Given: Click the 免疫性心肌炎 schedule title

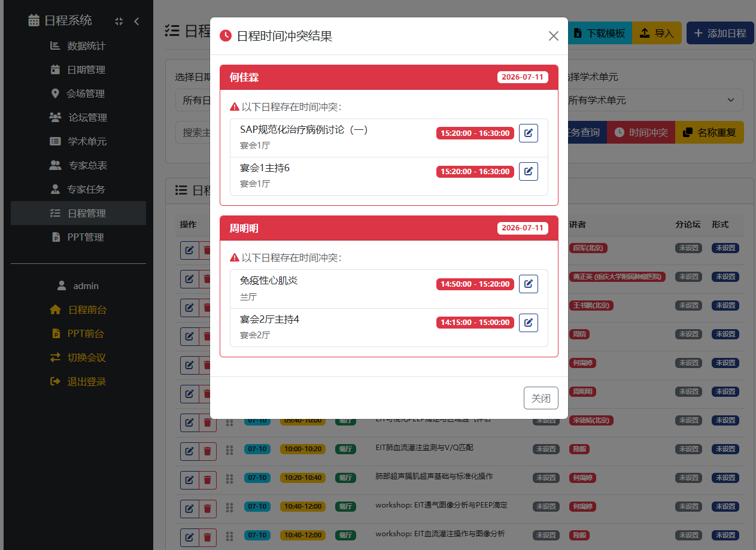Looking at the screenshot, I should 269,280.
